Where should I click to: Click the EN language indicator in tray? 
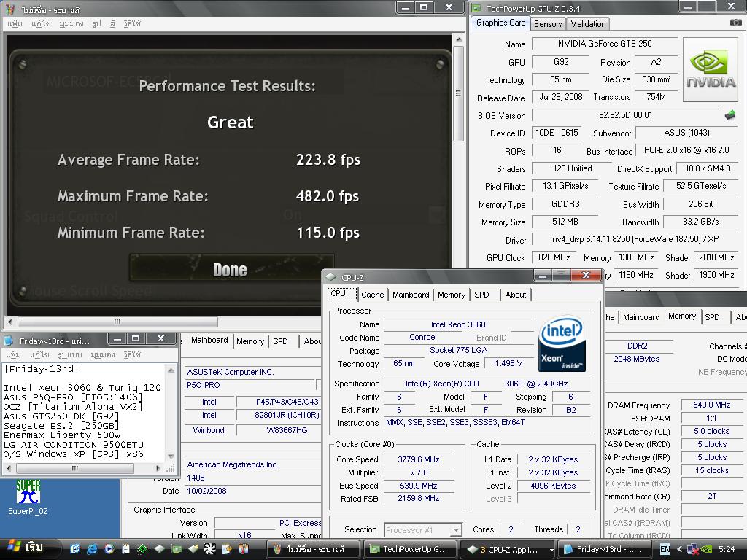tap(665, 549)
